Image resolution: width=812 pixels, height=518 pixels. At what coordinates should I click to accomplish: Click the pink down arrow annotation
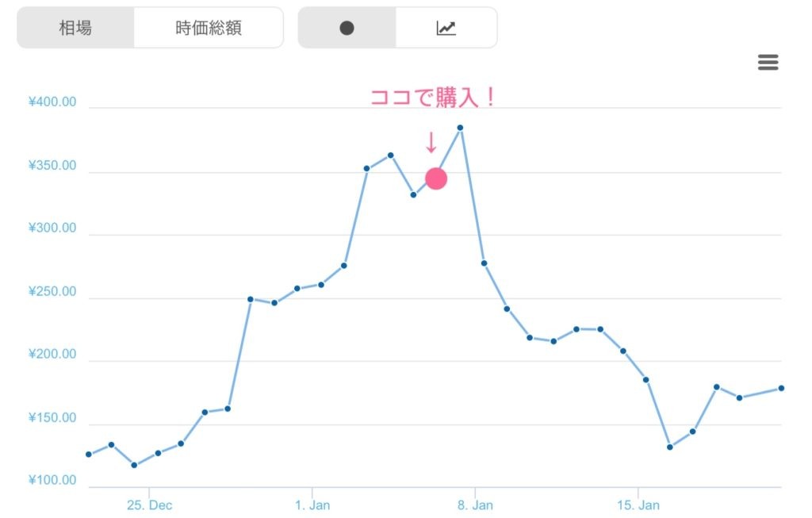[x=431, y=142]
